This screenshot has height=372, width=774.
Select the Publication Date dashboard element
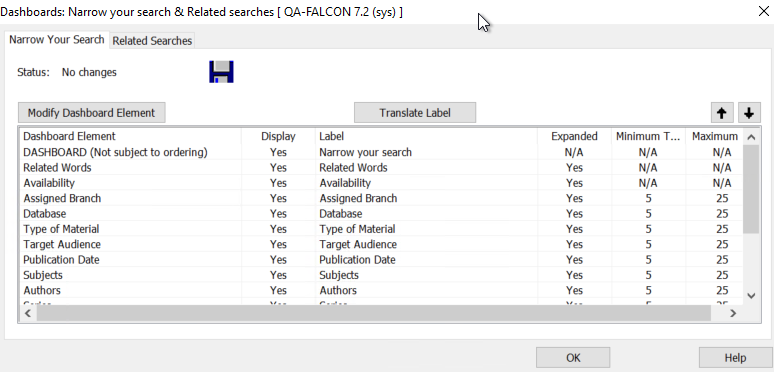[61, 260]
